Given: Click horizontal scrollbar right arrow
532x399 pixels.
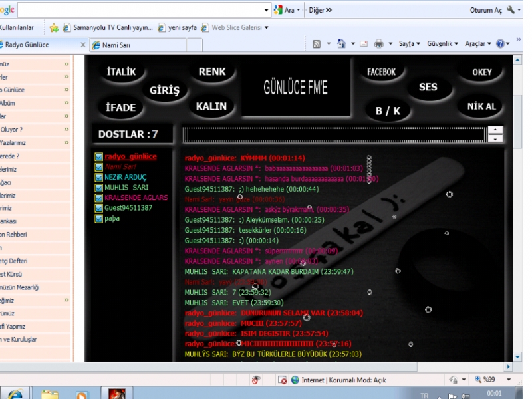Looking at the screenshot, I should point(508,367).
